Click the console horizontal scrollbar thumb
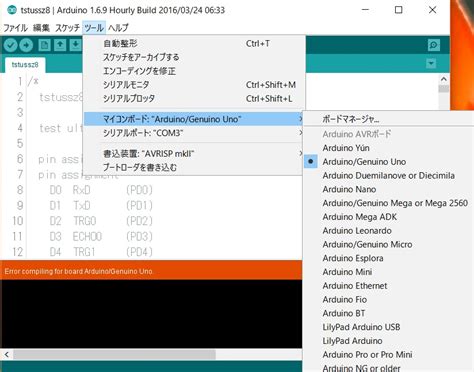This screenshot has height=372, width=474. coord(114,354)
